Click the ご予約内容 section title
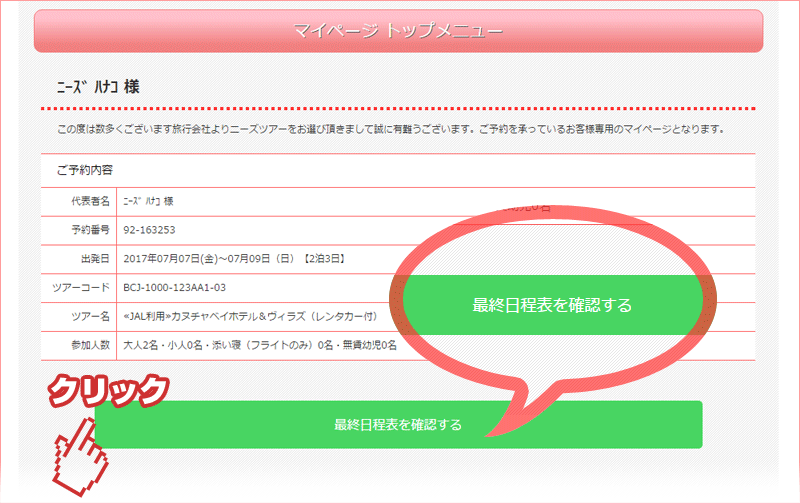The height and width of the screenshot is (503, 800). pos(85,170)
